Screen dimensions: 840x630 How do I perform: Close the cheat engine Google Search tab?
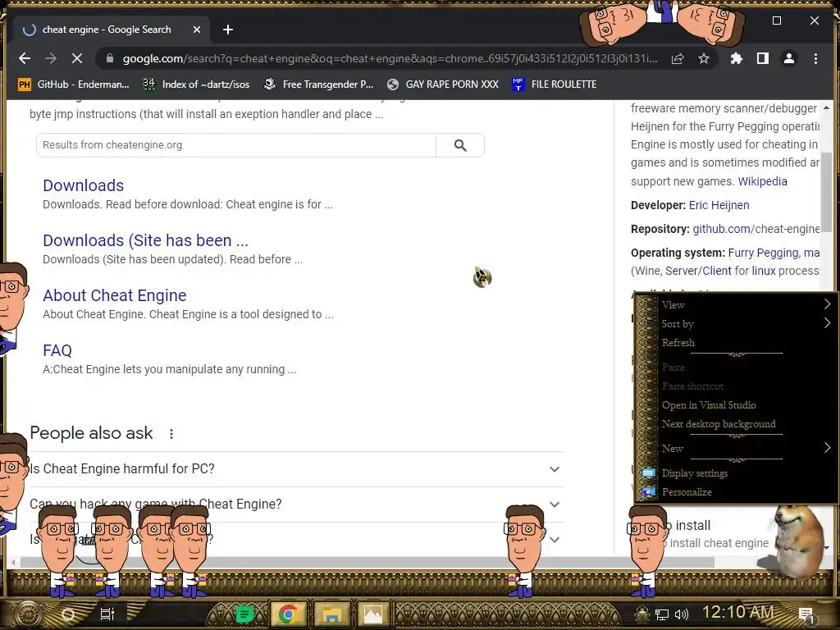197,30
